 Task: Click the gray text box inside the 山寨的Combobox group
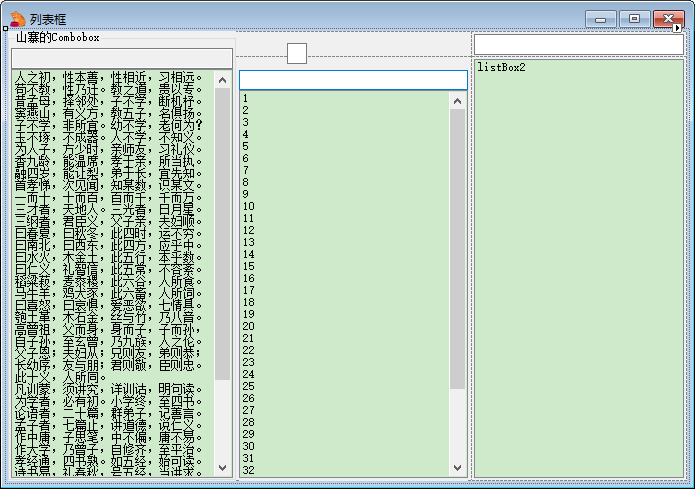pos(122,59)
